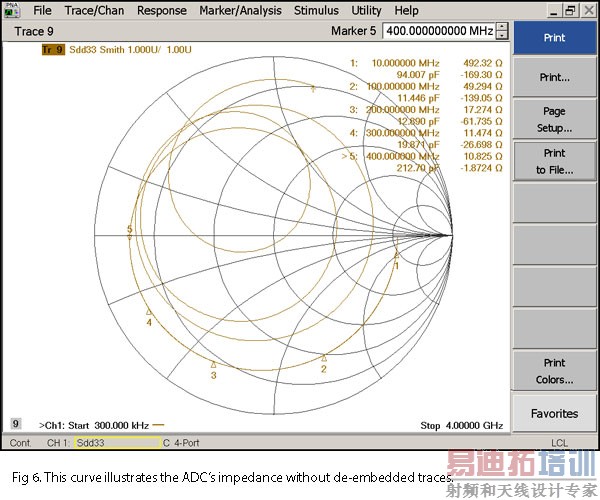
Task: Click the LCL status indicator
Action: (559, 443)
